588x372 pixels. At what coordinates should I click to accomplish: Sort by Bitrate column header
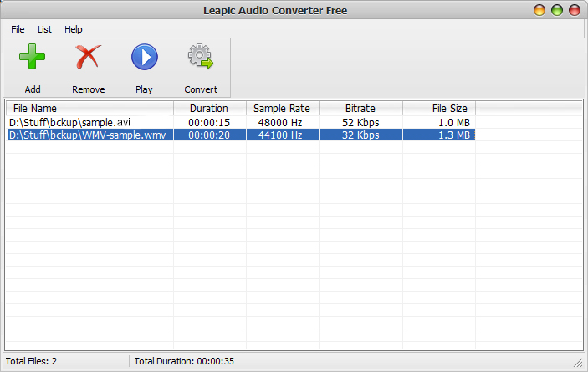tap(360, 109)
